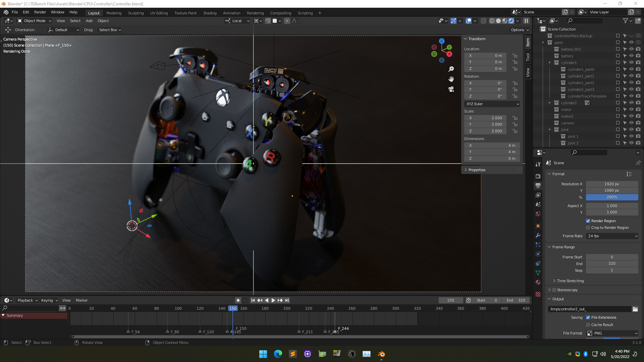Viewport: 644px width, 362px height.
Task: Enable Crop to Render Region
Action: click(x=588, y=228)
